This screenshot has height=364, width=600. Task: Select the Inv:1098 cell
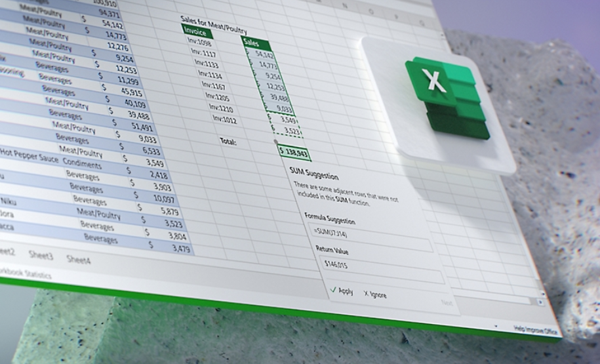(200, 41)
